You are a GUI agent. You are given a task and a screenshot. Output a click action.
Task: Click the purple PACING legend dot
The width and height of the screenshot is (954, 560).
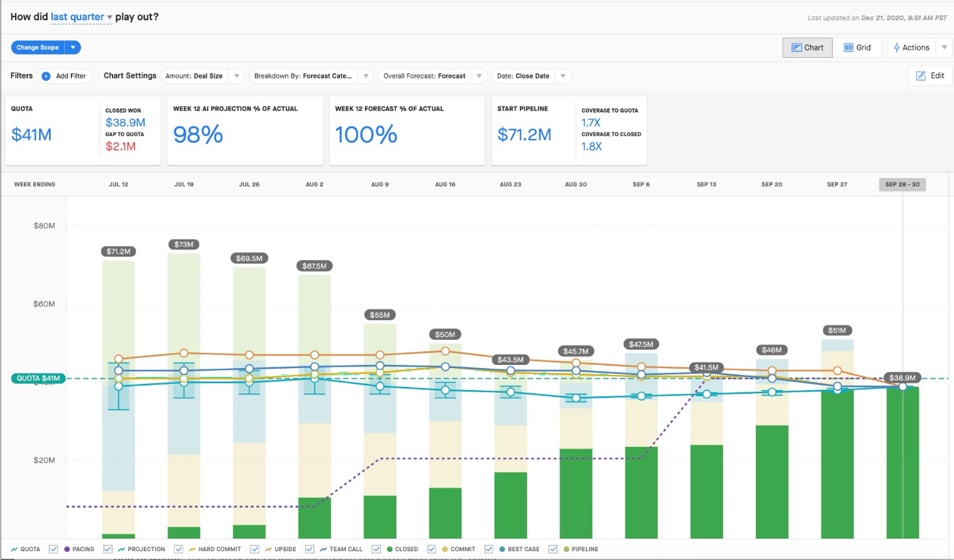pyautogui.click(x=67, y=549)
